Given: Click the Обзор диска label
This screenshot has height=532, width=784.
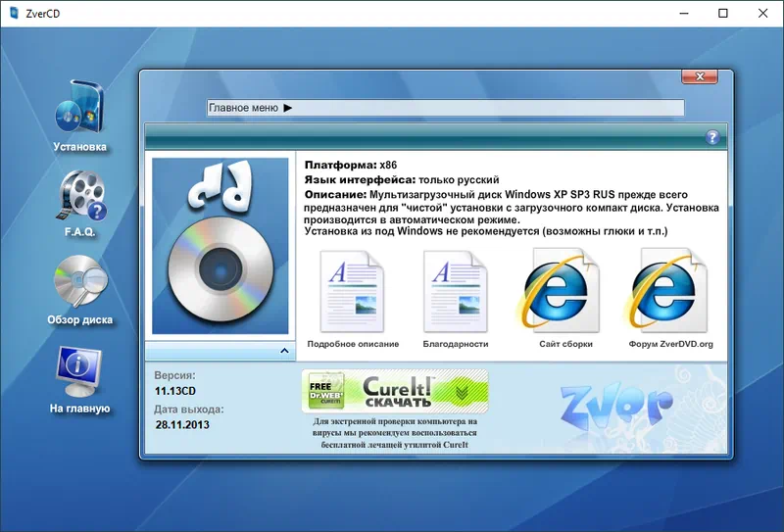Looking at the screenshot, I should (80, 319).
